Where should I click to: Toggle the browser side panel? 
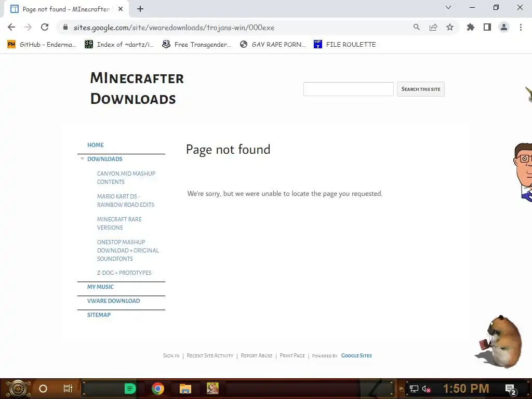pyautogui.click(x=487, y=27)
